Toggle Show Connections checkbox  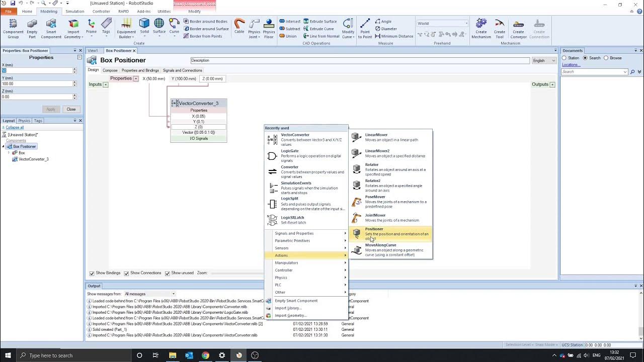(x=126, y=273)
